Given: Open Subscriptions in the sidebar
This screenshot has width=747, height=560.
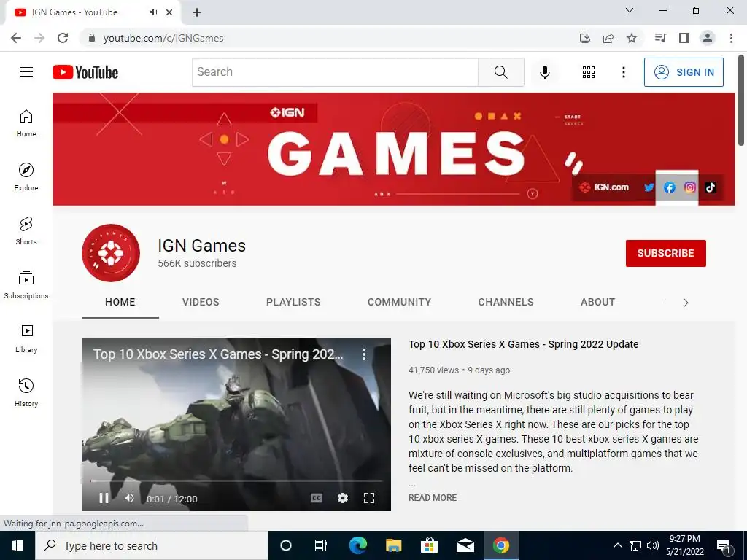Looking at the screenshot, I should [26, 284].
